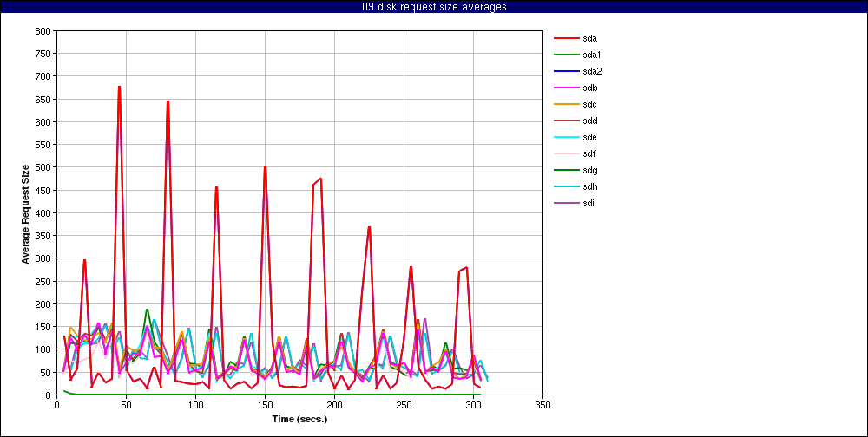This screenshot has width=868, height=437.
Task: Click the cyan sde legend line swatch
Action: click(566, 137)
